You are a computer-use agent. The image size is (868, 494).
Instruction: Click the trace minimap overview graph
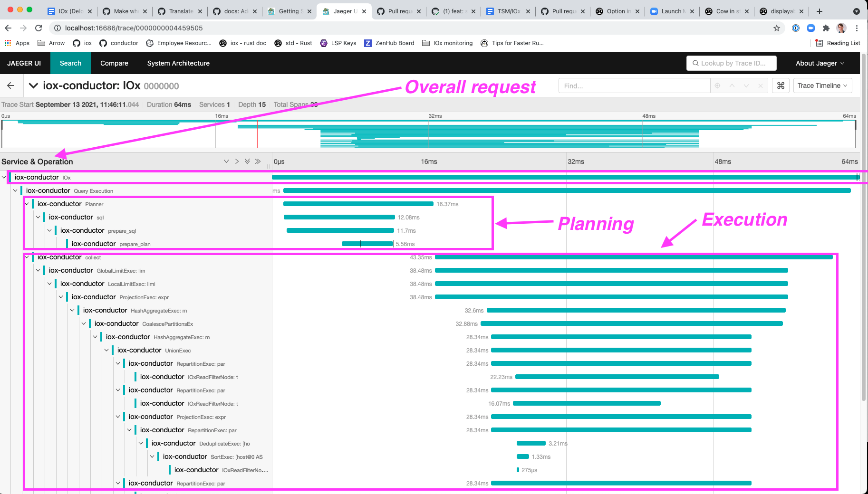coord(429,134)
